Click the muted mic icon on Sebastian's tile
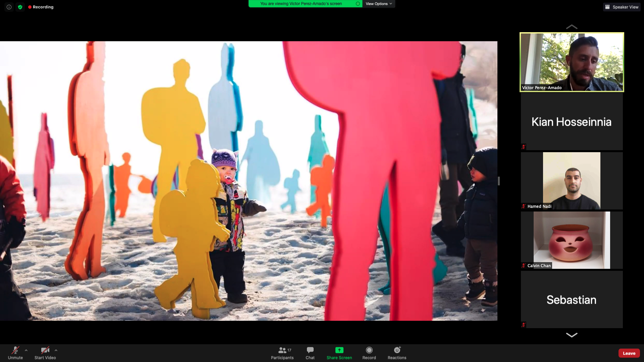The image size is (644, 362). [524, 325]
